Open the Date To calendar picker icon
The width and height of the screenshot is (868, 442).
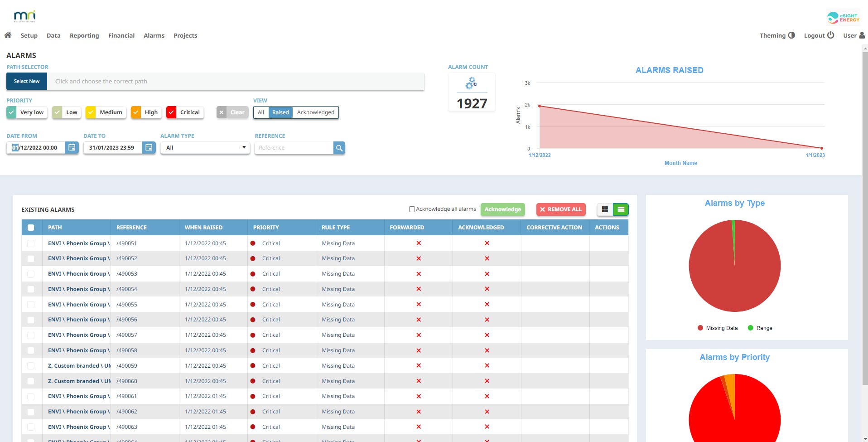pyautogui.click(x=149, y=147)
